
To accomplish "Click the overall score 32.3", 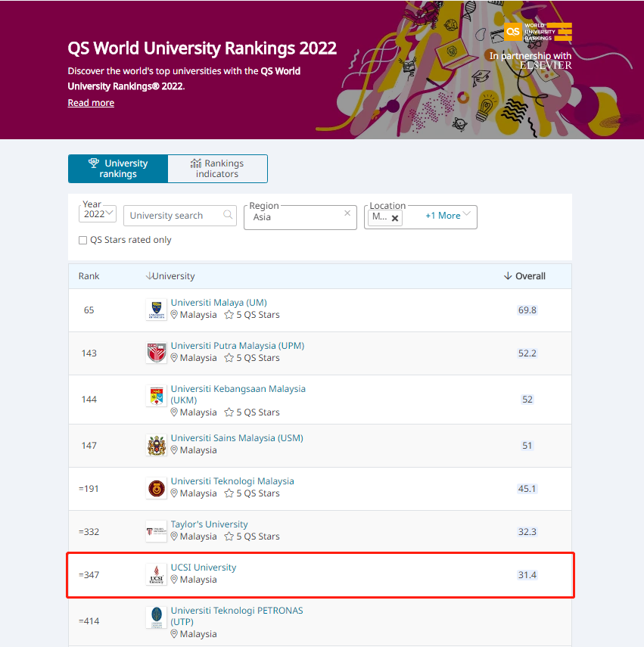I will pyautogui.click(x=527, y=531).
